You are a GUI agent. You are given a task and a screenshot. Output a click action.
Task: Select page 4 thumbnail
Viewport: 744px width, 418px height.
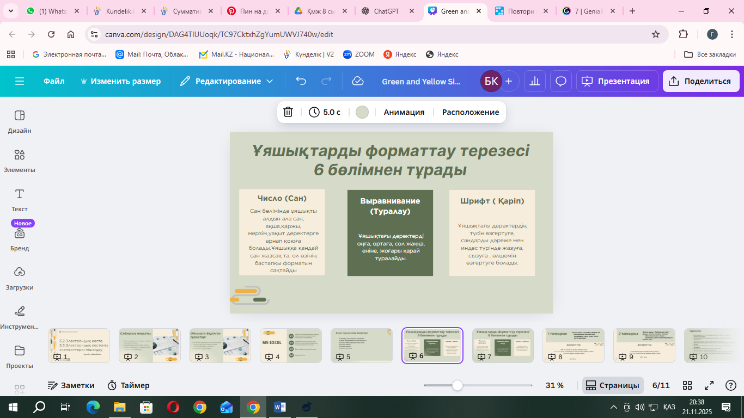click(291, 345)
